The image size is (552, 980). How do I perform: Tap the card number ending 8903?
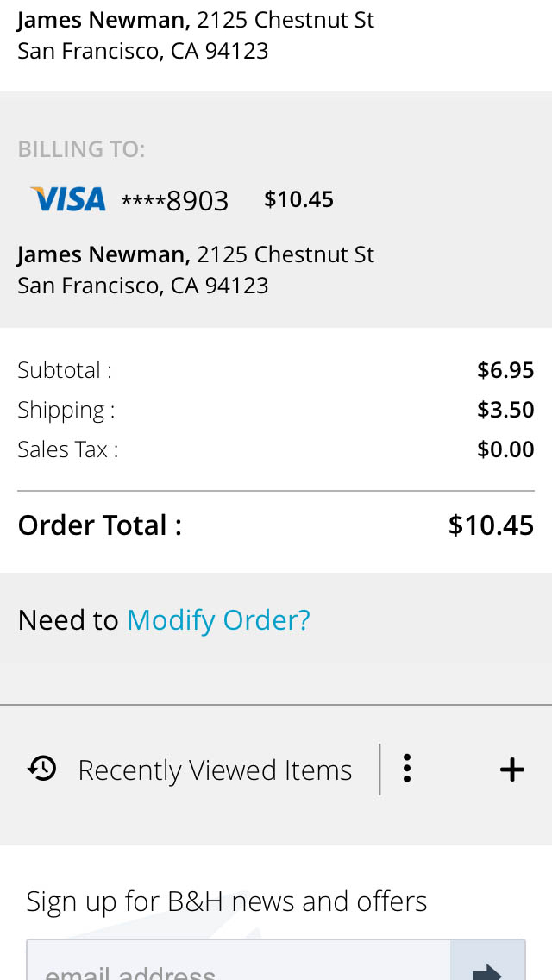click(175, 201)
